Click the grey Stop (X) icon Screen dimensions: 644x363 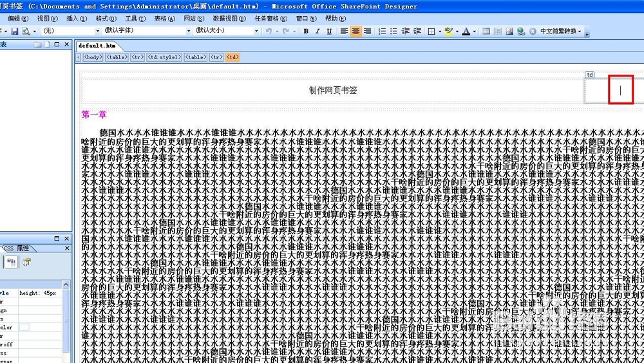pyautogui.click(x=533, y=31)
